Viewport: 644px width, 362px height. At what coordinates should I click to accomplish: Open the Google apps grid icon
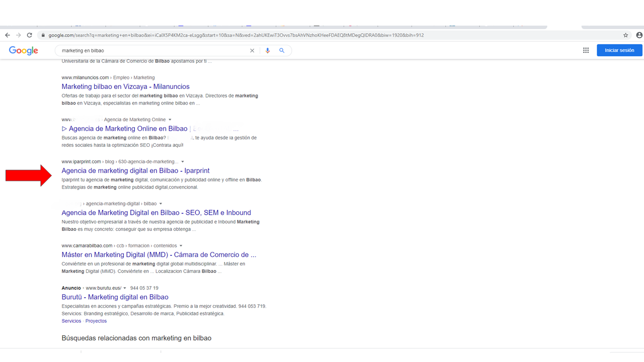click(586, 50)
